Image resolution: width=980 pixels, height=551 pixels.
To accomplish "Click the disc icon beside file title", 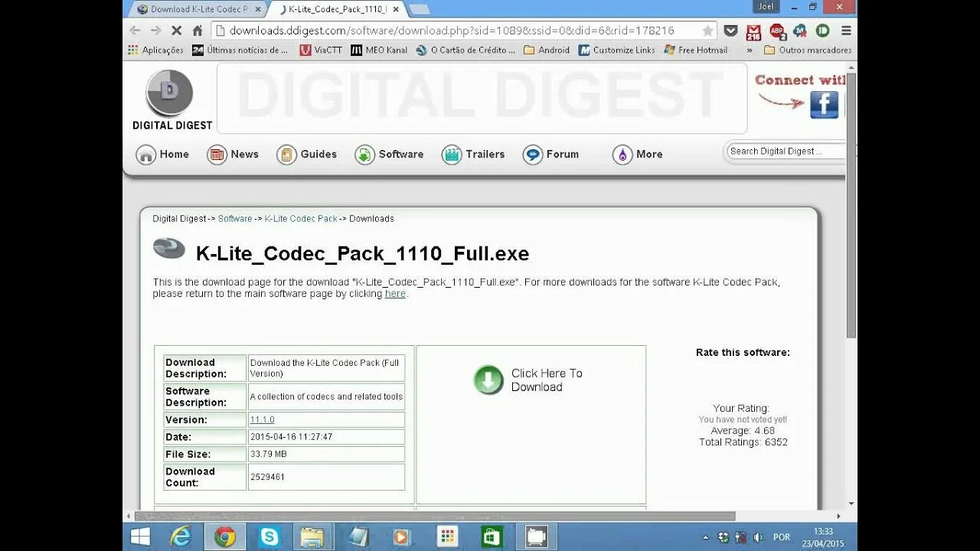I will 169,249.
